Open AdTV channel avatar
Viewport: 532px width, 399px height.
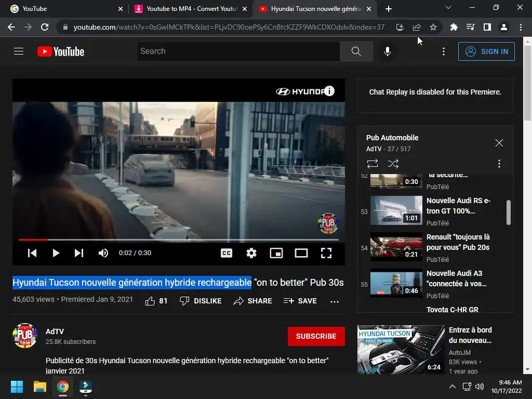[x=25, y=336]
